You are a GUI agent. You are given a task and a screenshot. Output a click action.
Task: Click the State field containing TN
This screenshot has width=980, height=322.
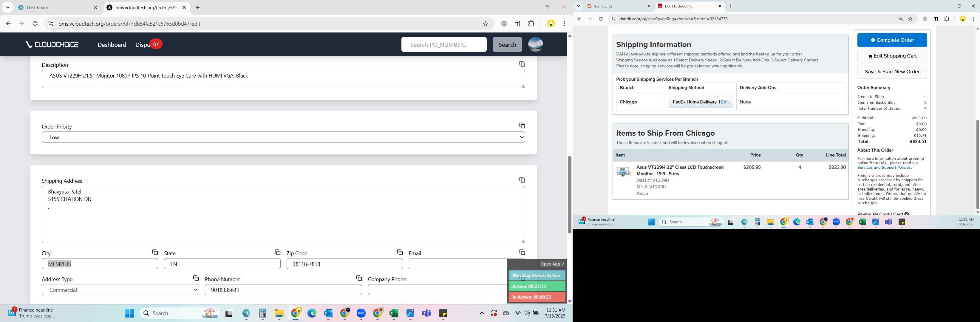coord(222,264)
